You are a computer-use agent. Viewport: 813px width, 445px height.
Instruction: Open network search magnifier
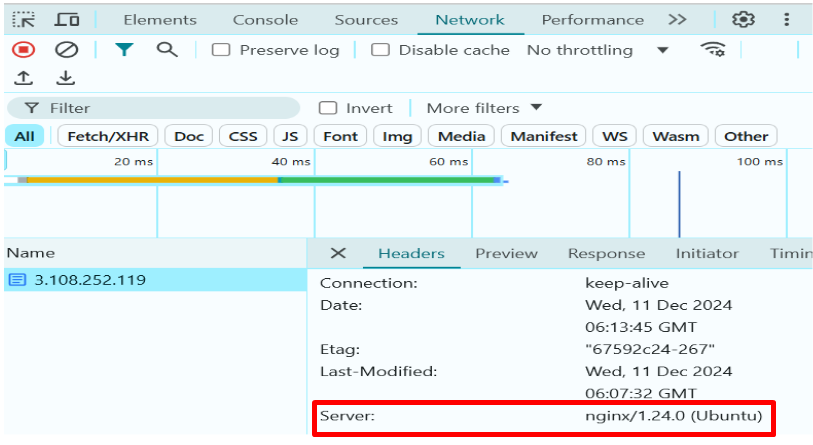(167, 50)
